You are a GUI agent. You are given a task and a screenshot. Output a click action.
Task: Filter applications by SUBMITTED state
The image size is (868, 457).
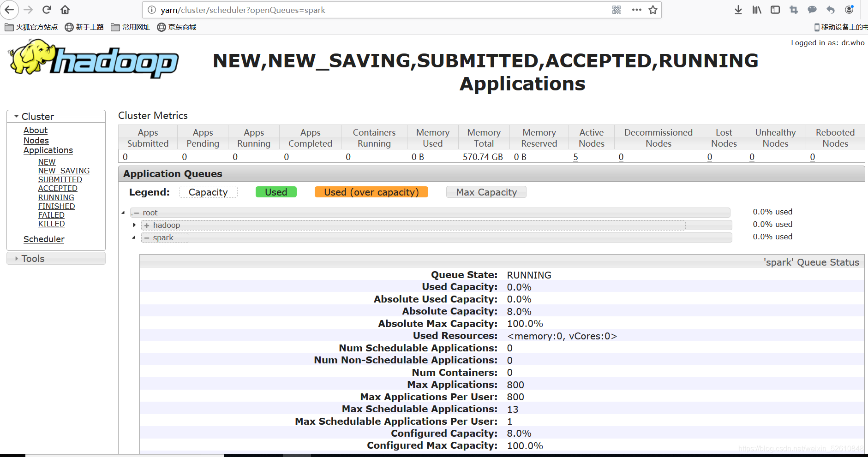click(60, 179)
